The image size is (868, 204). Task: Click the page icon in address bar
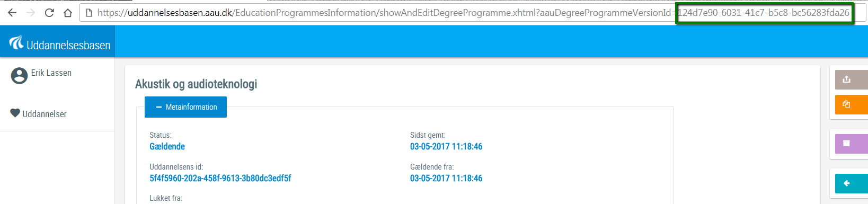(89, 13)
